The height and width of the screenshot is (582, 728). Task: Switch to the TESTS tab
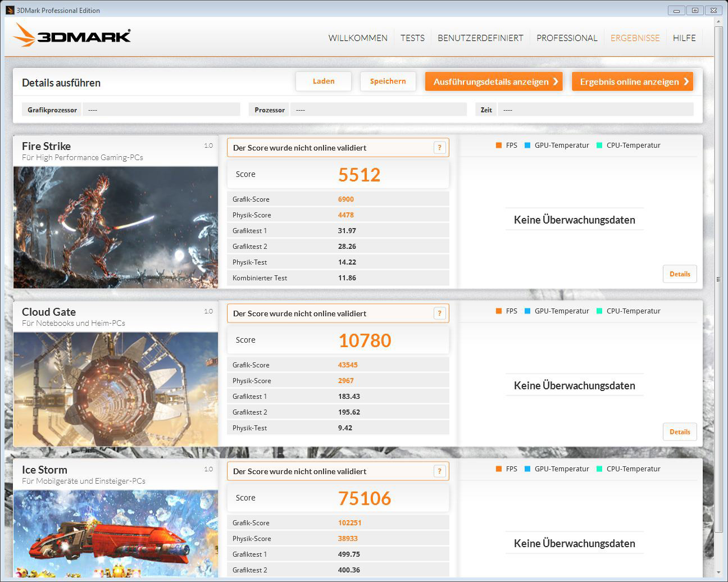point(412,38)
